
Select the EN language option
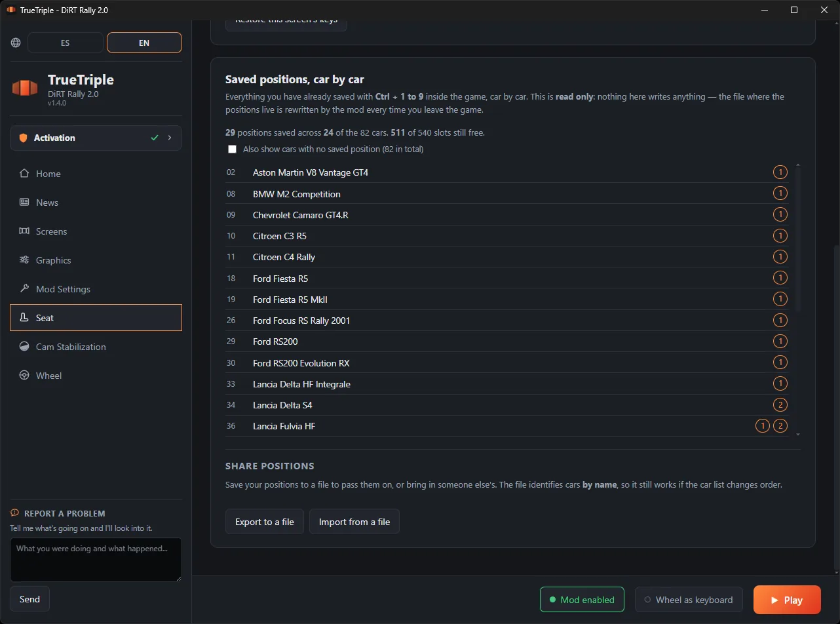[144, 43]
